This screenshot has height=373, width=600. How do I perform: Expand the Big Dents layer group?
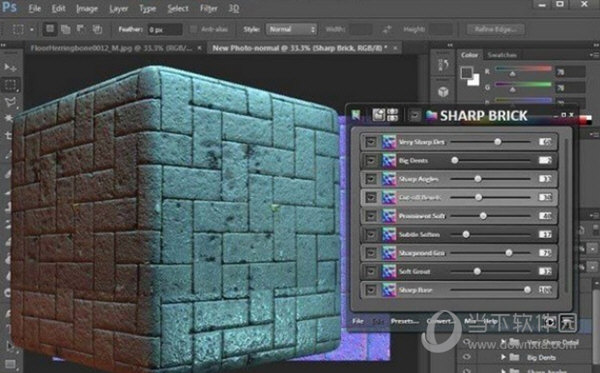click(x=503, y=357)
